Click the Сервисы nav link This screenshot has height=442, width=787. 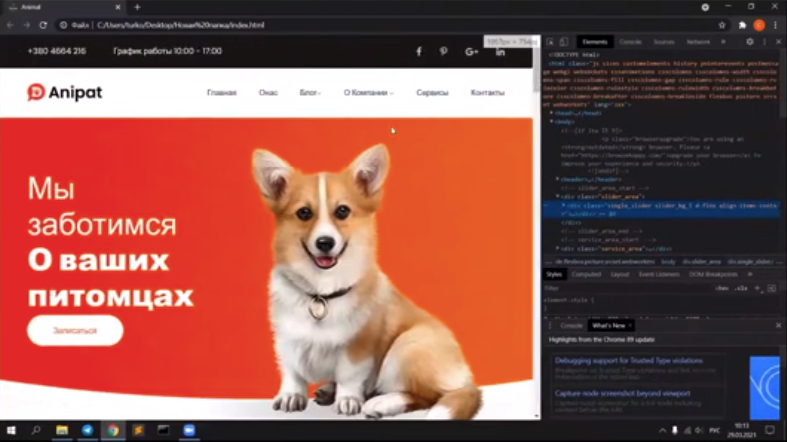pyautogui.click(x=432, y=93)
